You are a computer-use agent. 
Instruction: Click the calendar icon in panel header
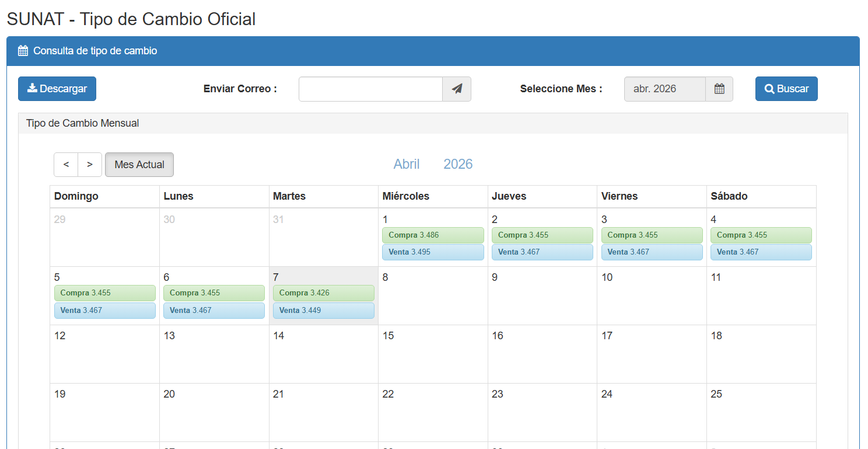23,51
